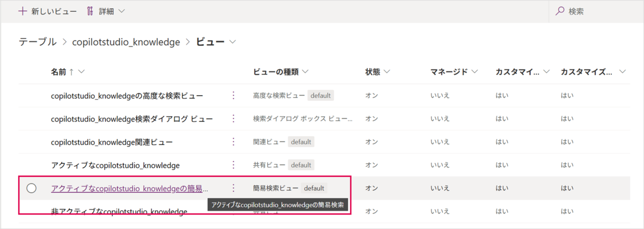This screenshot has height=229, width=644.
Task: Open more options for アクティブなcopilotstudio_knowledge row
Action: [233, 165]
